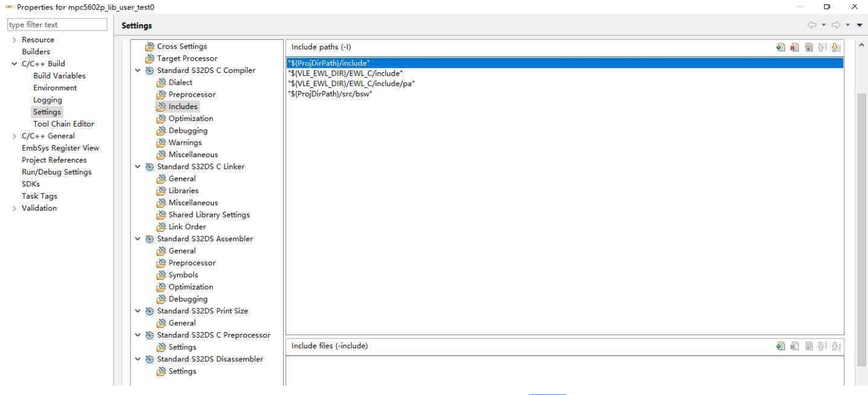Viewport: 868px width, 395px height.
Task: Click the Add include file icon
Action: [780, 346]
